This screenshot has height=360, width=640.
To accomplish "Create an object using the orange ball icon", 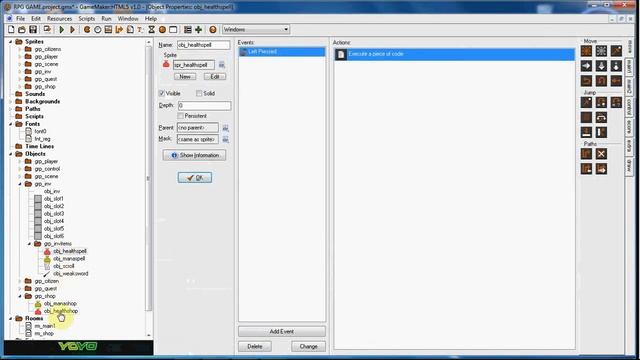I will pos(162,29).
